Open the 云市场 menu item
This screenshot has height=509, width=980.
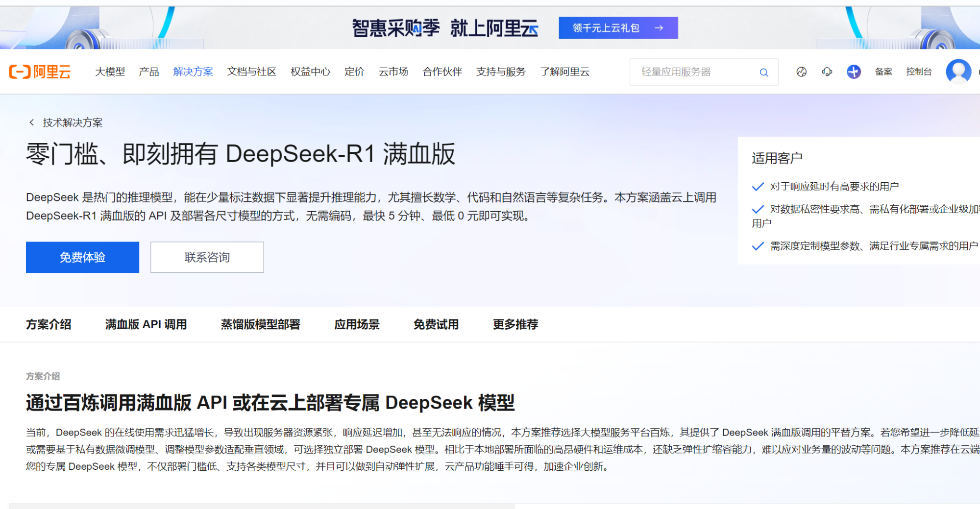(393, 72)
